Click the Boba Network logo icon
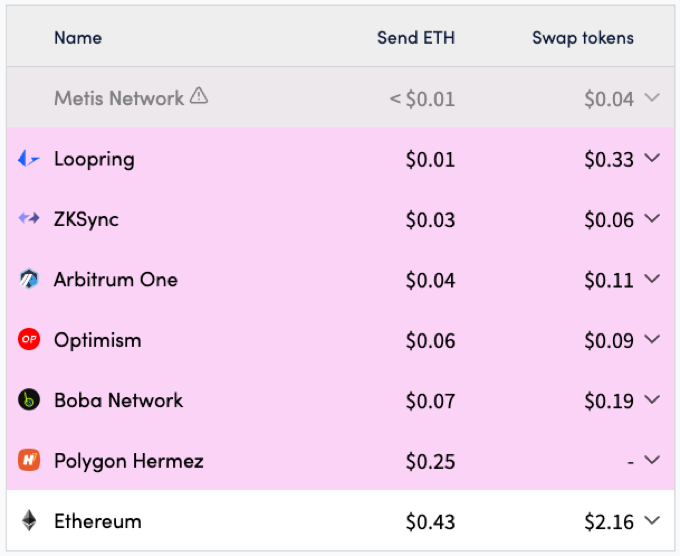680x556 pixels. [29, 400]
